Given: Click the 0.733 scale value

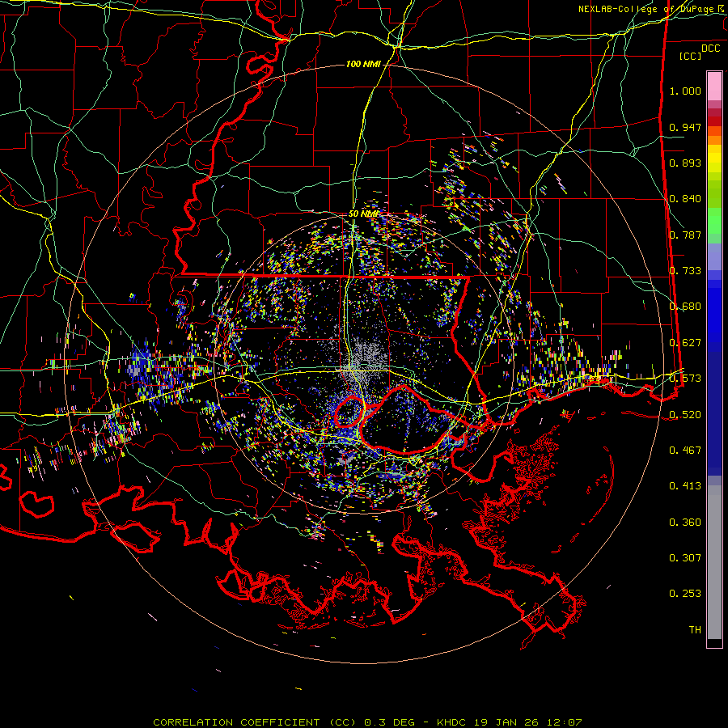Looking at the screenshot, I should pos(685,271).
